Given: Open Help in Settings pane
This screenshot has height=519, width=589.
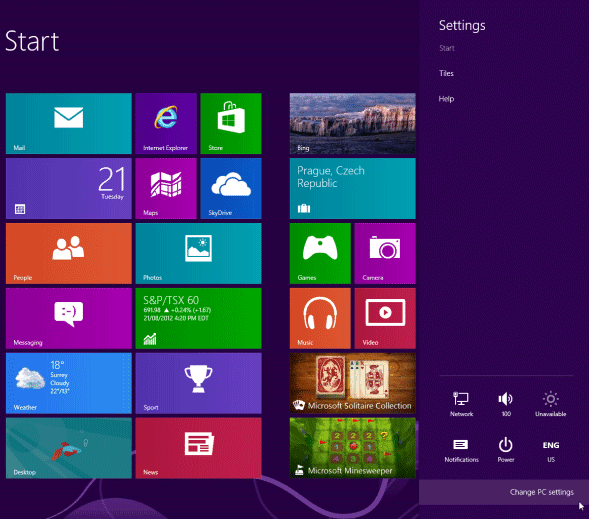Looking at the screenshot, I should (x=446, y=99).
